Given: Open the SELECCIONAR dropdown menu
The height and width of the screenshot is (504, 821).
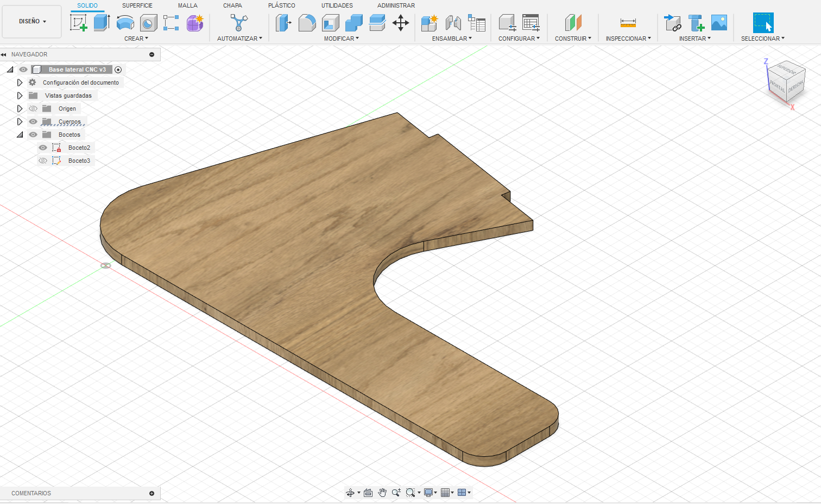Looking at the screenshot, I should point(763,39).
